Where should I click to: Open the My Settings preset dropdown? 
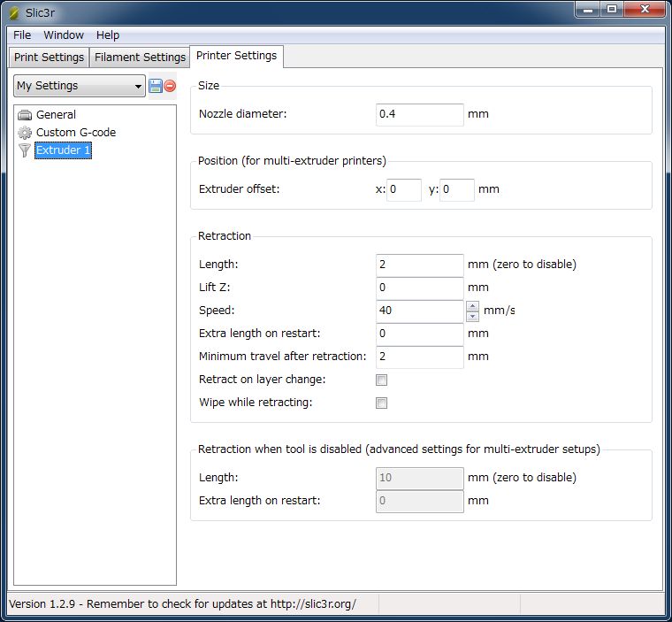coord(80,86)
